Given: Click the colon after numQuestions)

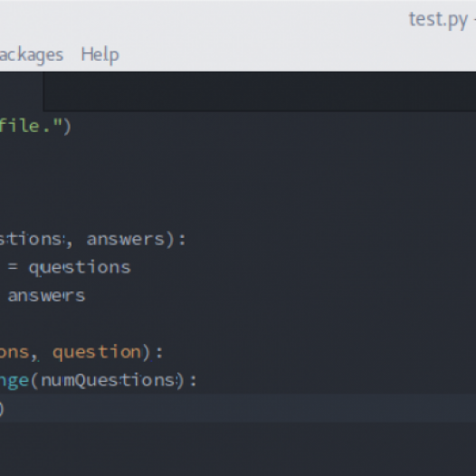Looking at the screenshot, I should (x=194, y=381).
